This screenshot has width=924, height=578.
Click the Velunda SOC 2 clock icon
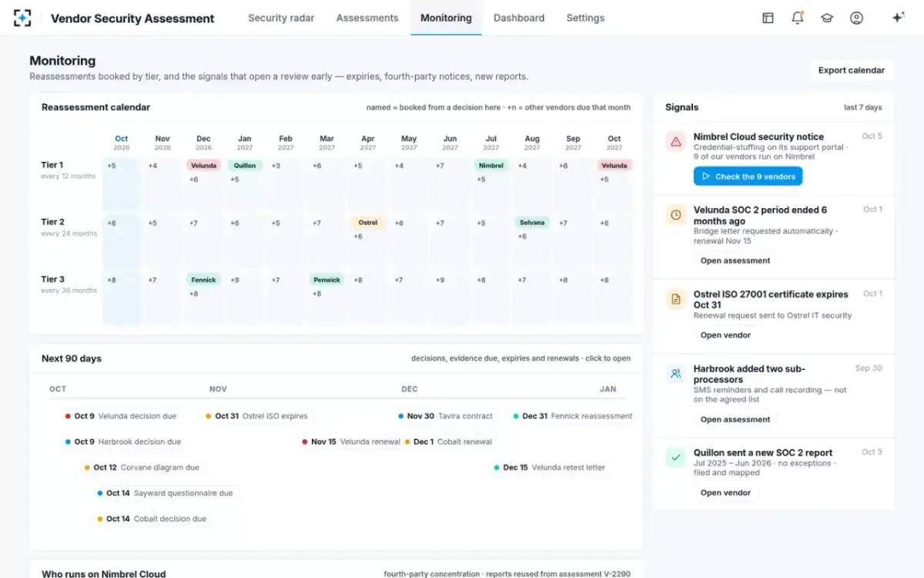tap(675, 215)
